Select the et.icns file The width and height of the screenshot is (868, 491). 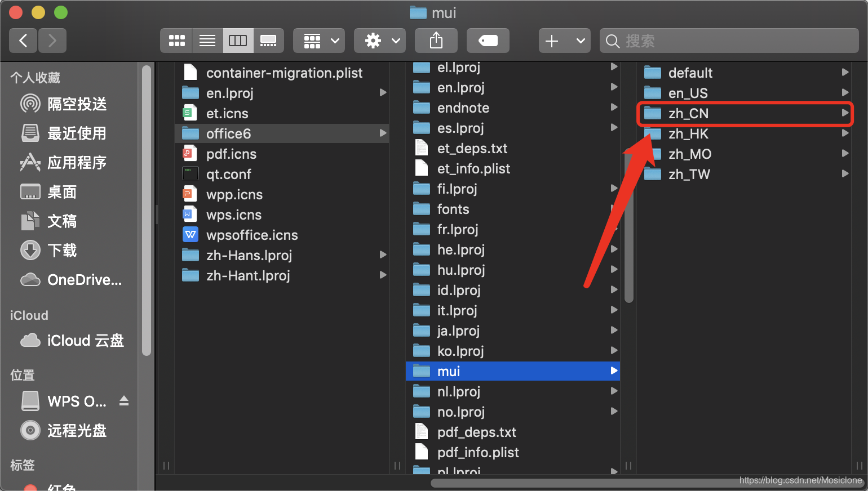click(282, 113)
